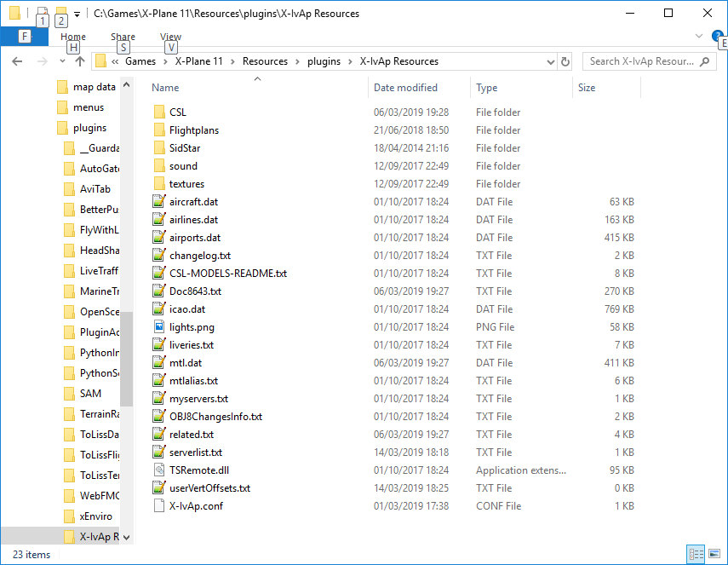The height and width of the screenshot is (565, 728).
Task: Switch to large thumbnails view layout
Action: [714, 554]
